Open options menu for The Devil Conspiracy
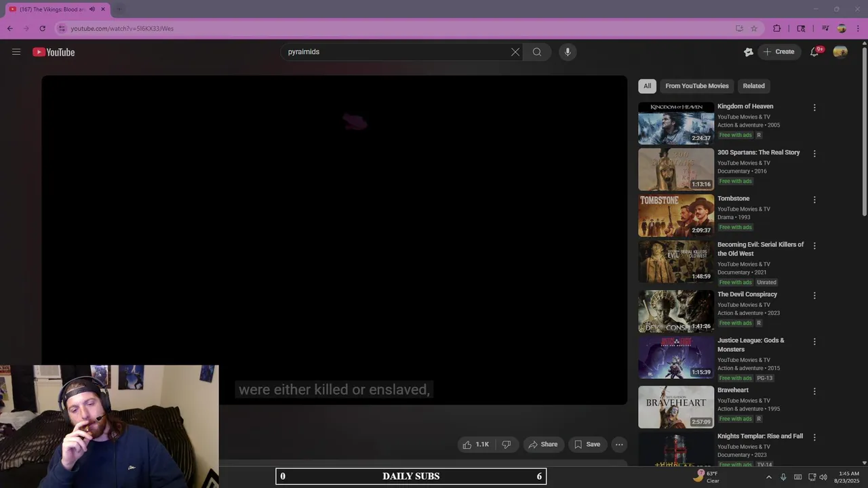Image resolution: width=868 pixels, height=488 pixels. [814, 295]
